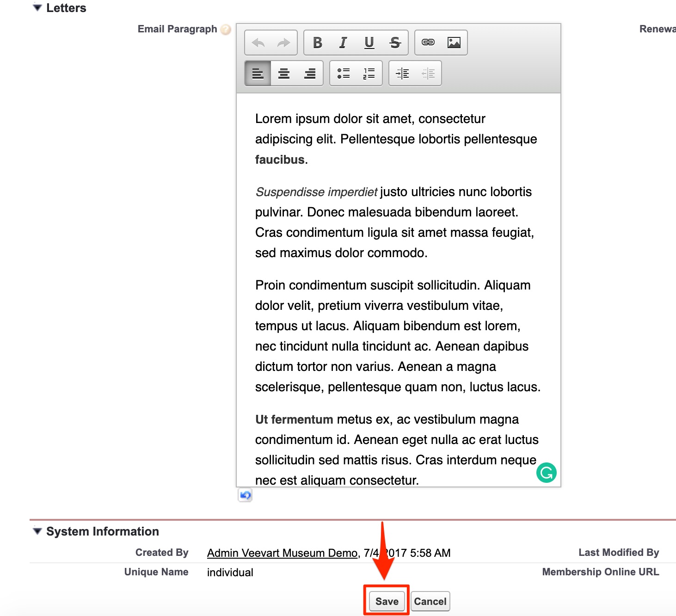Click the Redo icon in the editor toolbar
676x616 pixels.
(x=283, y=43)
